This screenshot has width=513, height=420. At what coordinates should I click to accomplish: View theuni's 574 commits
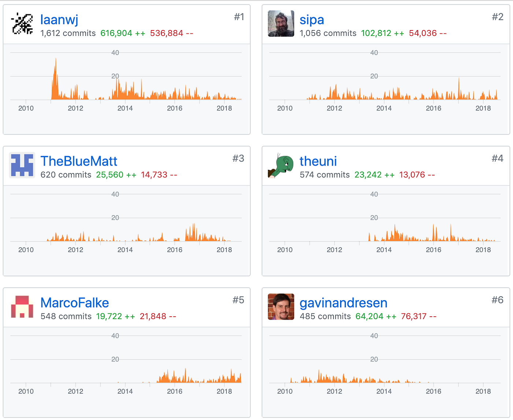click(x=325, y=175)
